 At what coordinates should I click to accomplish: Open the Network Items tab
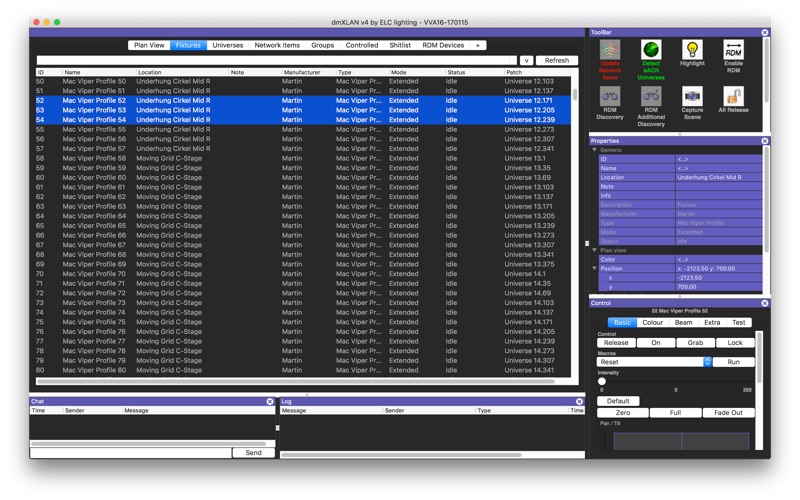tap(277, 45)
